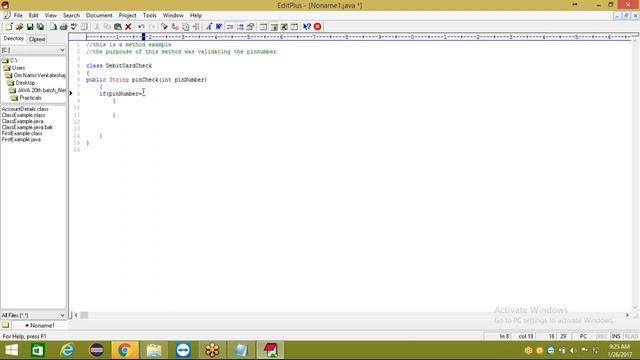Toggle line numbers toolbar icon
The width and height of the screenshot is (640, 360).
[240, 27]
